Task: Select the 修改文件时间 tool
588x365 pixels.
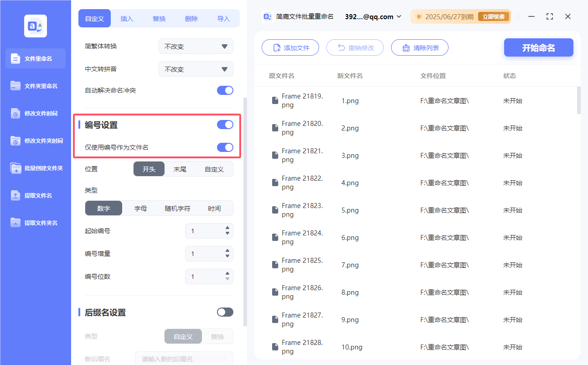Action: click(x=35, y=113)
